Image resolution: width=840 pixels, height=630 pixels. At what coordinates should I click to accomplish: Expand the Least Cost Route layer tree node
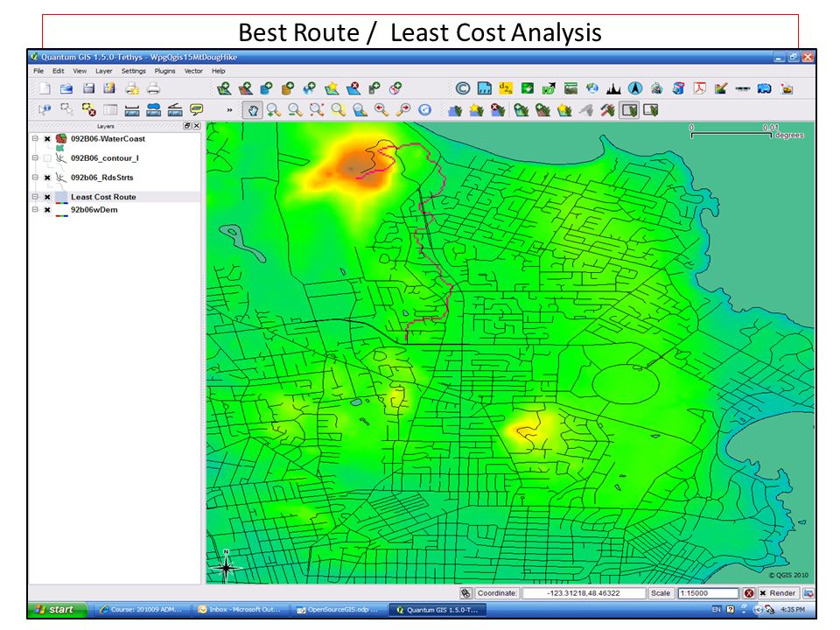click(x=35, y=197)
